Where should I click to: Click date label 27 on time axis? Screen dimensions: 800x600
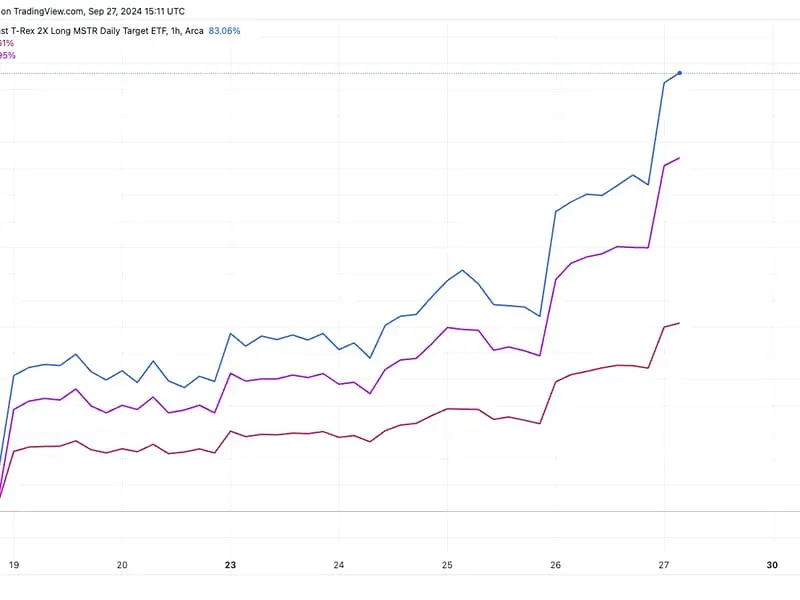(664, 564)
